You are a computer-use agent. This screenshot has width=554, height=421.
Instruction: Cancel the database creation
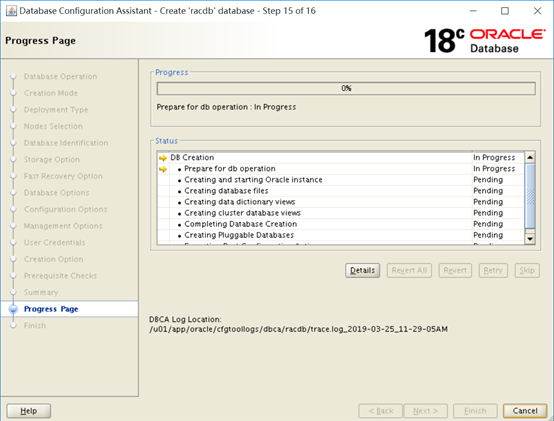[x=525, y=411]
